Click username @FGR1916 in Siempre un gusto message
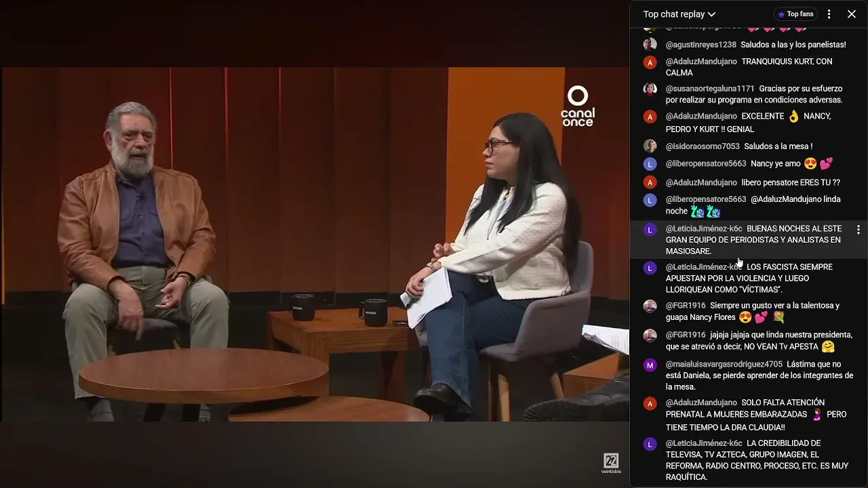The width and height of the screenshot is (868, 488). coord(686,306)
